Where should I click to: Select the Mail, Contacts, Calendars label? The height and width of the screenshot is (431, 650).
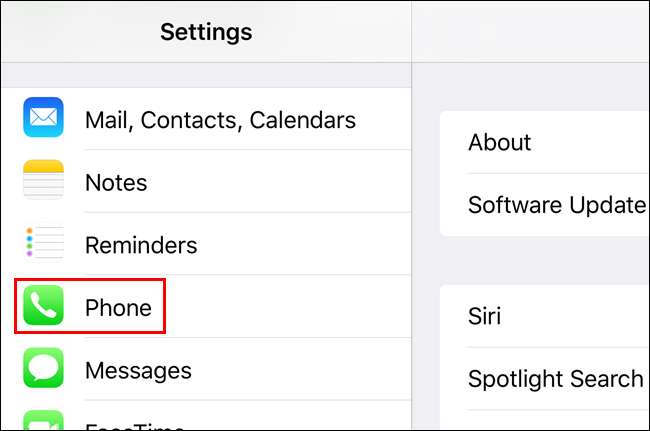[220, 120]
